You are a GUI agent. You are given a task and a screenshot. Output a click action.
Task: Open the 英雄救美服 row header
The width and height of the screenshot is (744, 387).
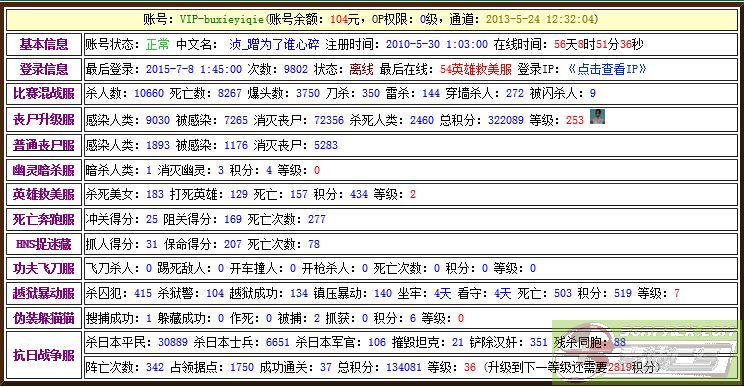click(x=44, y=194)
